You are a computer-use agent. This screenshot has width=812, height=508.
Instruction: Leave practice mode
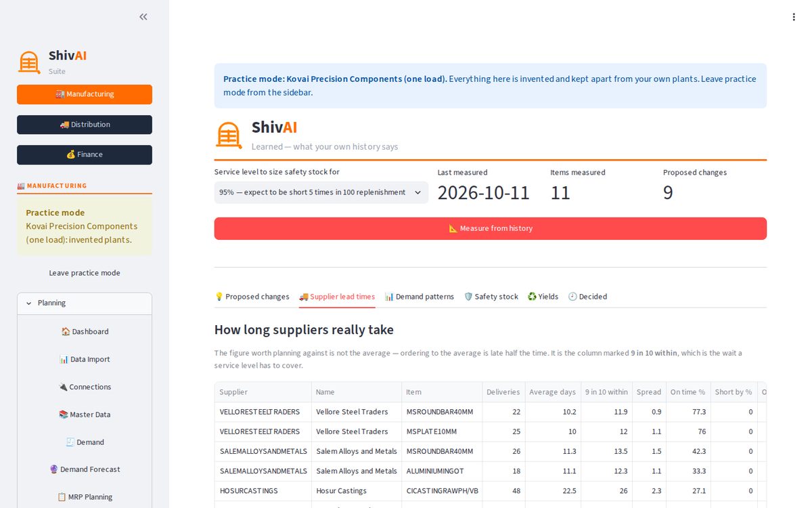85,273
